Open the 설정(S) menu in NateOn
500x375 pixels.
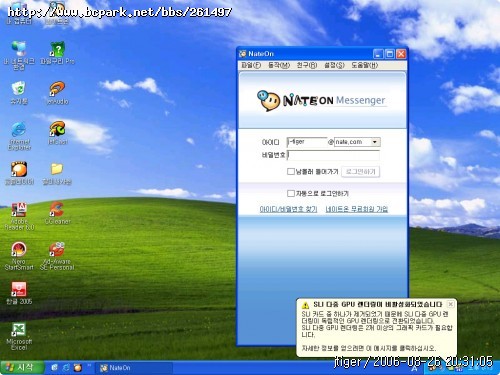pyautogui.click(x=334, y=65)
